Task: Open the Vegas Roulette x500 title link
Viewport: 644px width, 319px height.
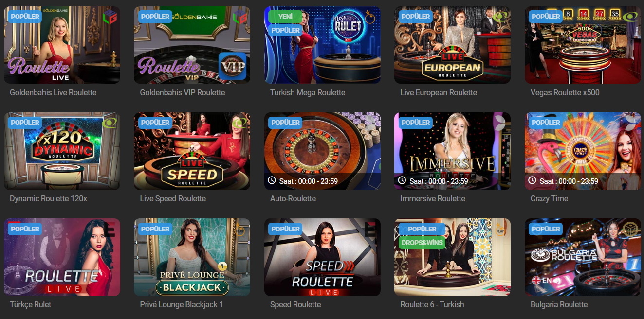Action: coord(565,92)
